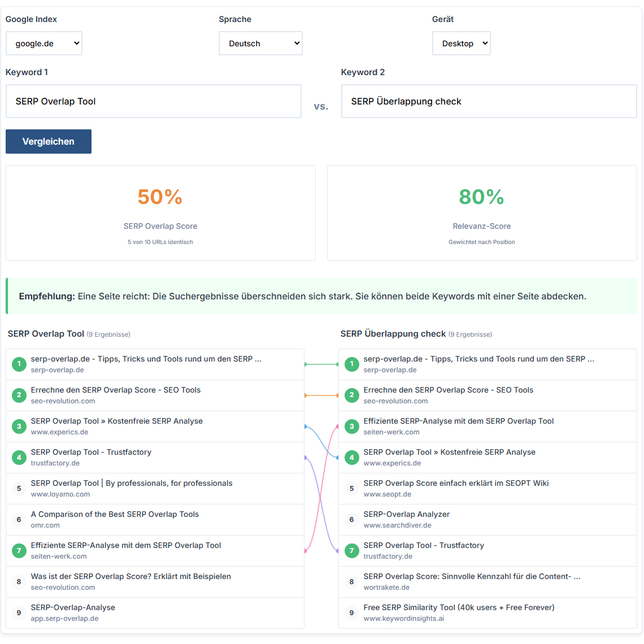Image resolution: width=644 pixels, height=644 pixels.
Task: Click the gray position 5 badge beside loyamo.com result
Action: (19, 489)
